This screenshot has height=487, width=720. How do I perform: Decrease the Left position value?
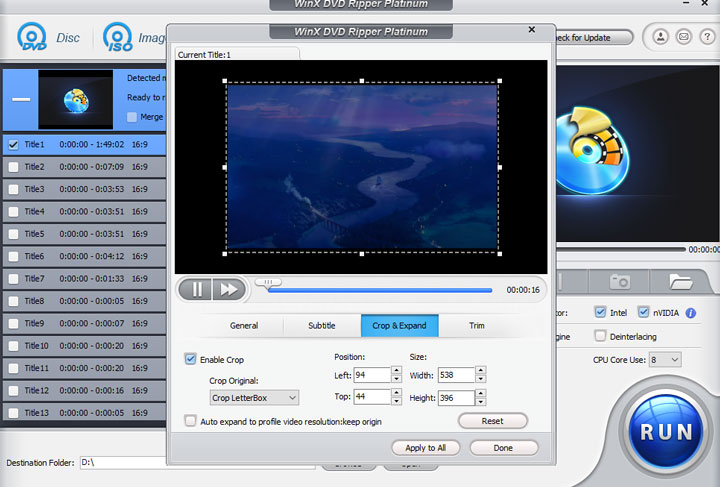click(x=396, y=379)
